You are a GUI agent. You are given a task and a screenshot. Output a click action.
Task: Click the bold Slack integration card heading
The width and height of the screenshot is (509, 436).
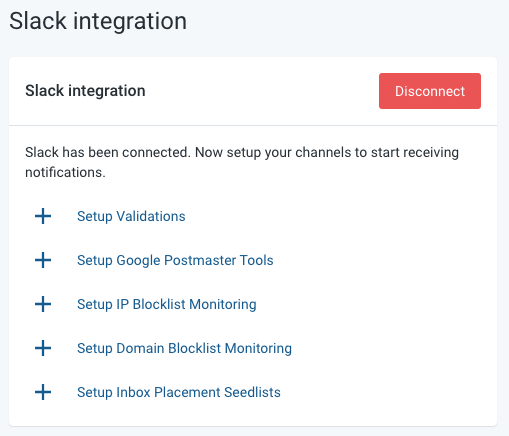point(85,91)
